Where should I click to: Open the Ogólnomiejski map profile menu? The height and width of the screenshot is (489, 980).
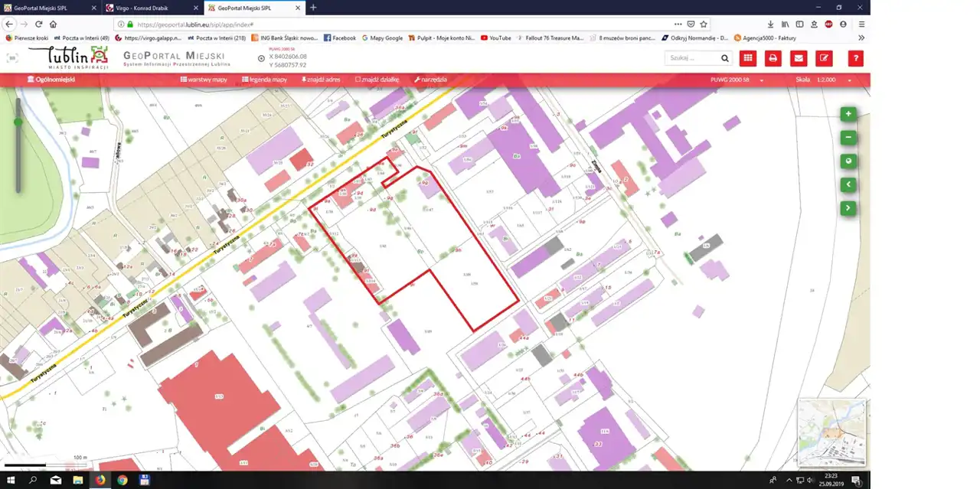[x=51, y=80]
